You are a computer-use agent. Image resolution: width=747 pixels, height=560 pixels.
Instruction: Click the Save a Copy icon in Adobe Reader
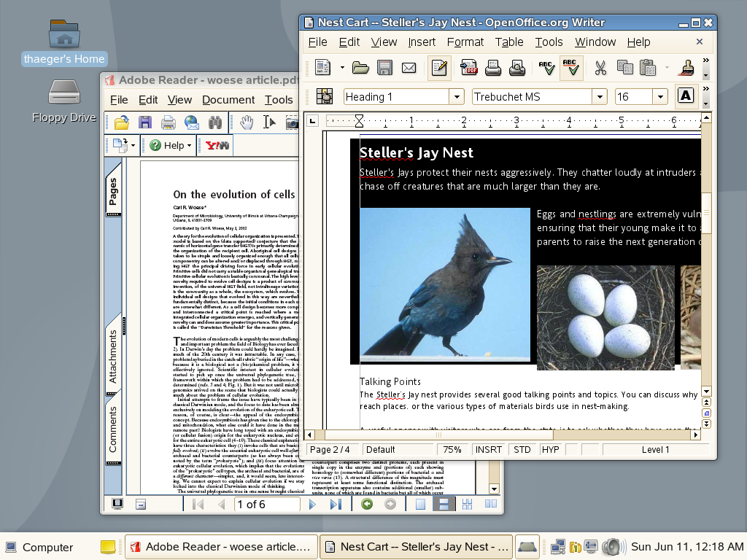[145, 122]
